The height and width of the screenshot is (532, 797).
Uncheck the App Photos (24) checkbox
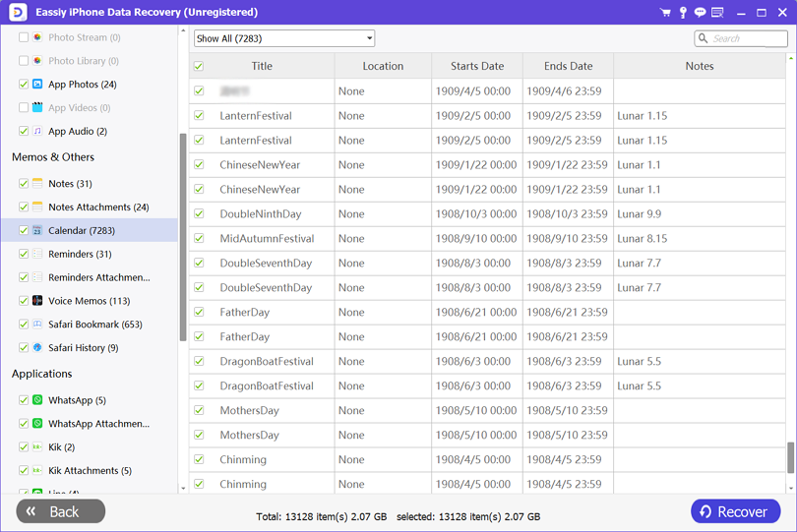click(x=24, y=84)
